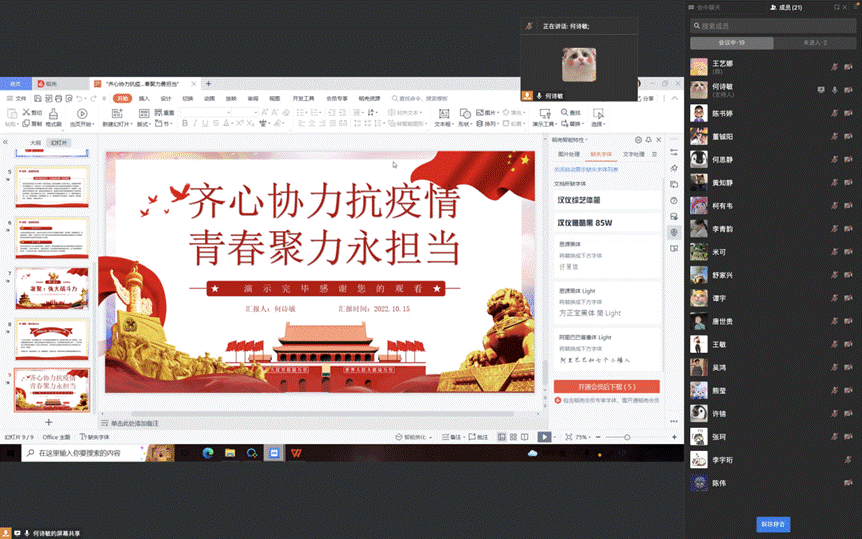Click the bell icon in the 稻壳智能特性 panel
Viewport: 862px width, 539px height.
[648, 140]
